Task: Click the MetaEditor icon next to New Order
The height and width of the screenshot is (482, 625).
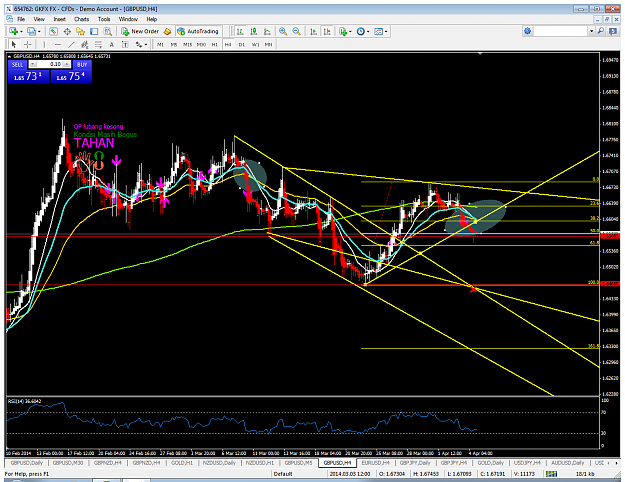Action: tap(167, 31)
